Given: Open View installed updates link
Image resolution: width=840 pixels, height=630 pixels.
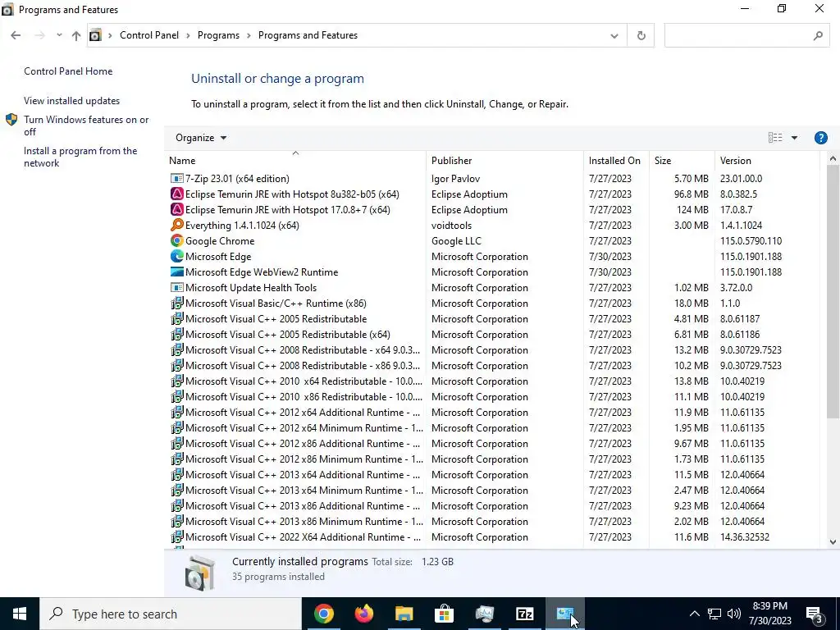Looking at the screenshot, I should (72, 101).
